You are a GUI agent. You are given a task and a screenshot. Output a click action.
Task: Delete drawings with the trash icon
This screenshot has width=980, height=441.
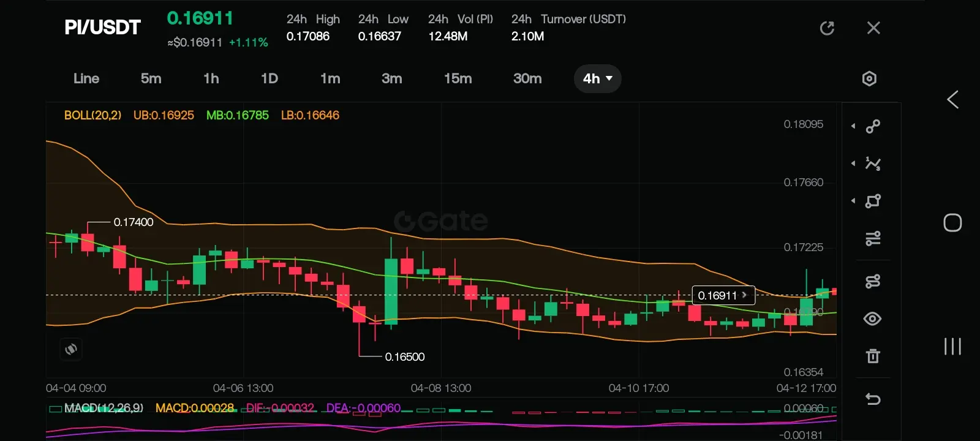point(873,356)
